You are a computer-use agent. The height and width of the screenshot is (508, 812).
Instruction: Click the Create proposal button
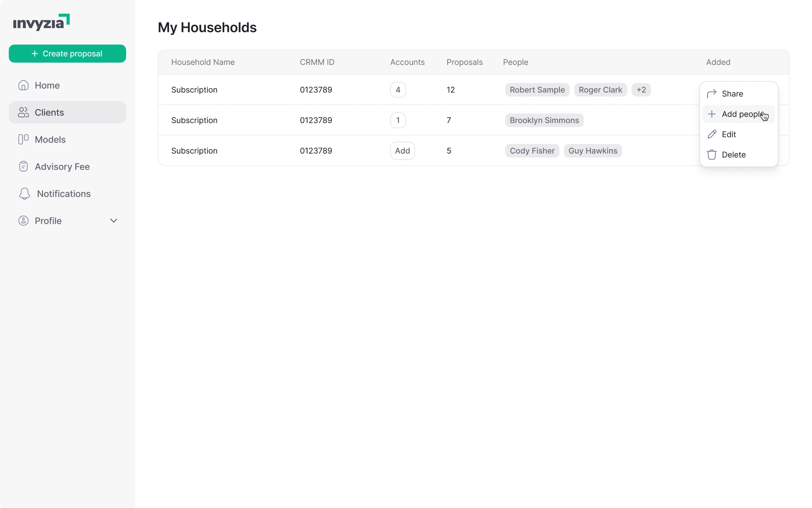67,53
